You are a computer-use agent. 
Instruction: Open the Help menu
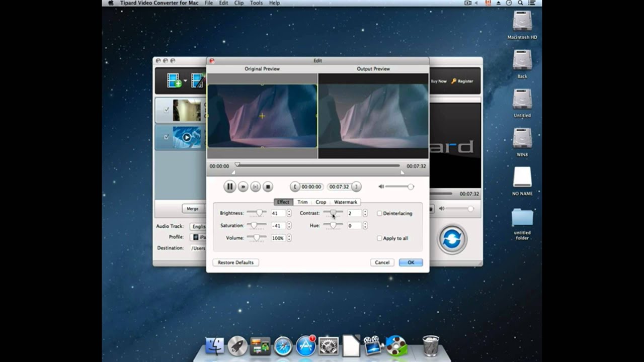[274, 3]
